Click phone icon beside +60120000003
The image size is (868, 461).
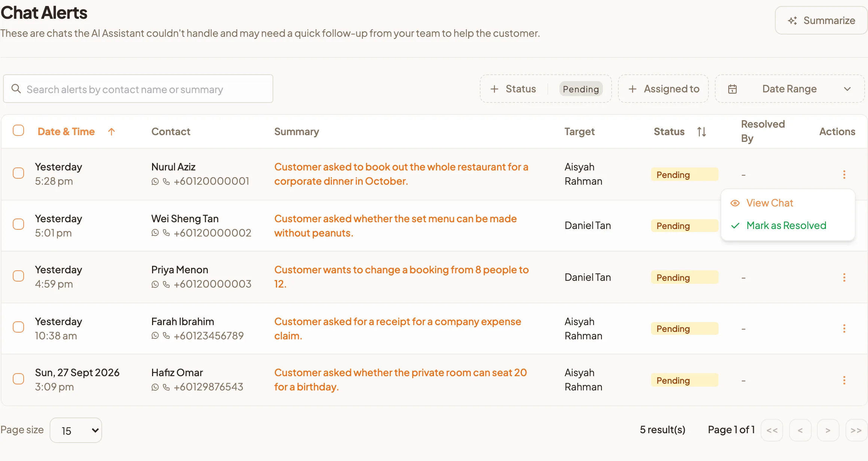point(166,285)
